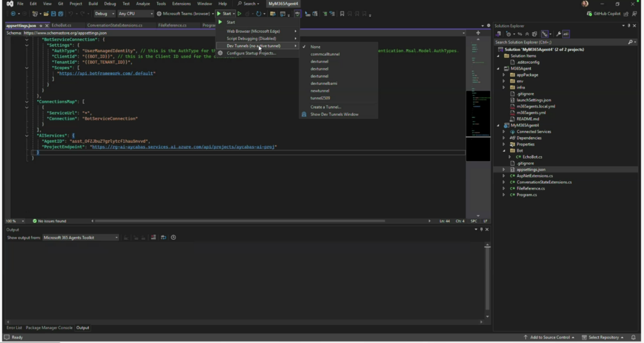Open Show output from dropdown

click(x=80, y=237)
